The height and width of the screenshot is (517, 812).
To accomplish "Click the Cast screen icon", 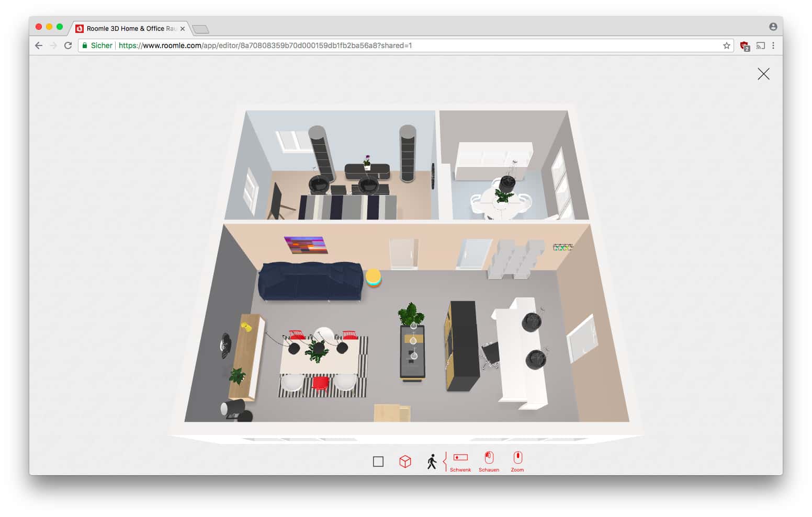I will pyautogui.click(x=760, y=45).
